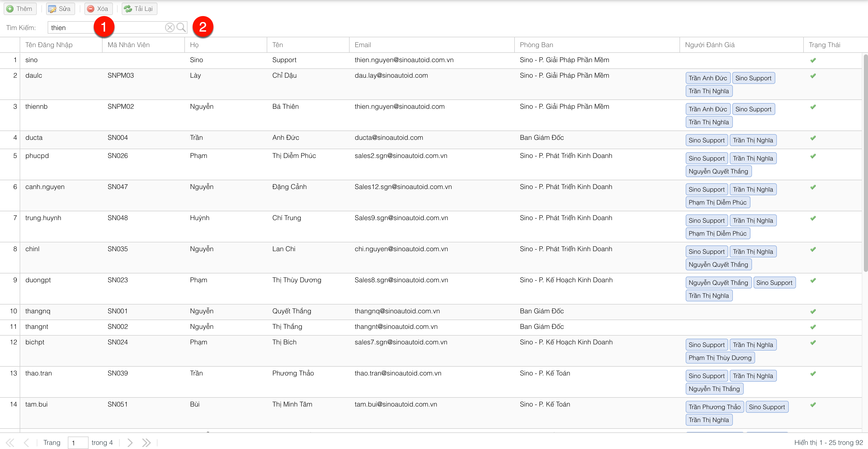Sort by the Tên Đăng Nhập column header
The width and height of the screenshot is (868, 449).
pyautogui.click(x=49, y=45)
